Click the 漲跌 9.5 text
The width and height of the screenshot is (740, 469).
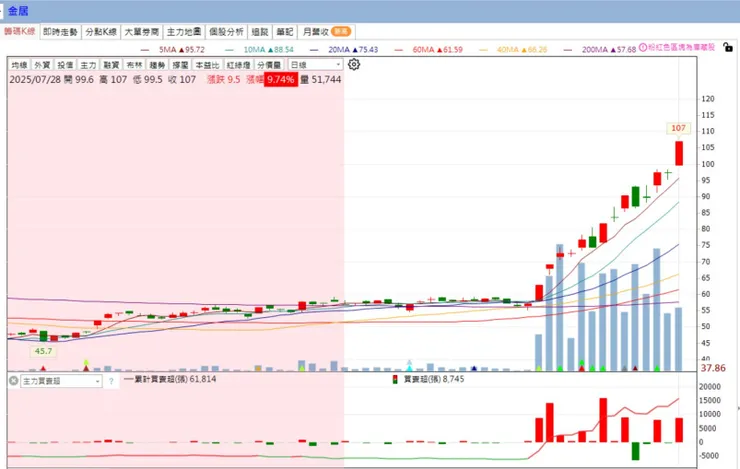point(224,79)
